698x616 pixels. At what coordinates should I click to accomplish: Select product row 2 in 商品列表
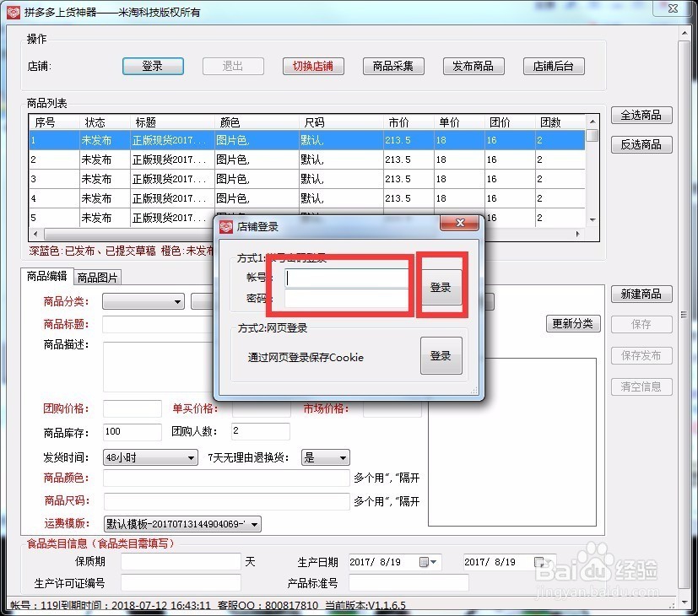click(x=306, y=159)
